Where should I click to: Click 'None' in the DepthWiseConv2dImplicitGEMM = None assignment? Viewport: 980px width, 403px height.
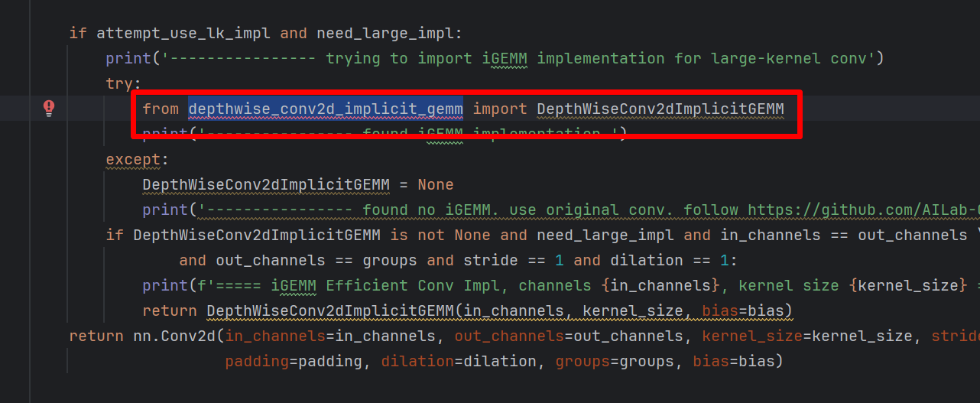point(436,184)
